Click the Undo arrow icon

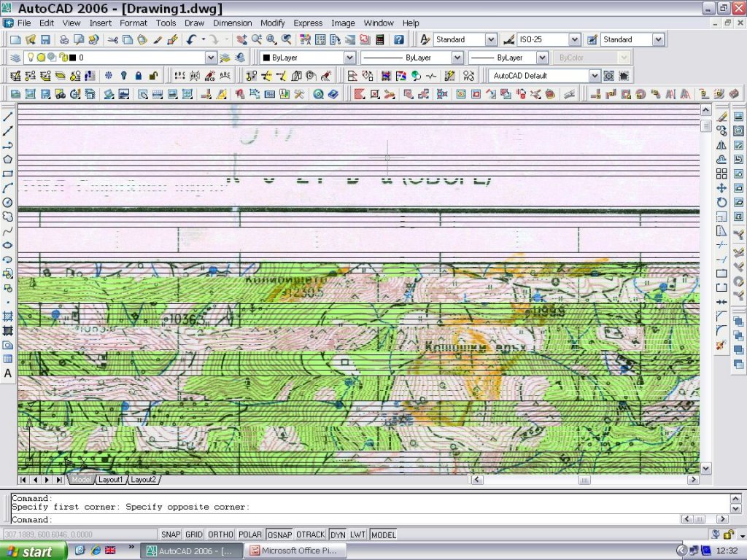pyautogui.click(x=191, y=39)
